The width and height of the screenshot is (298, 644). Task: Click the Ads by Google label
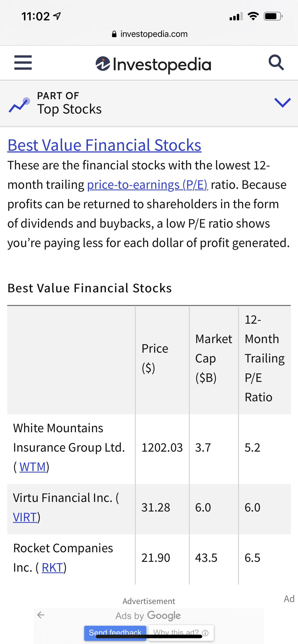click(x=148, y=616)
